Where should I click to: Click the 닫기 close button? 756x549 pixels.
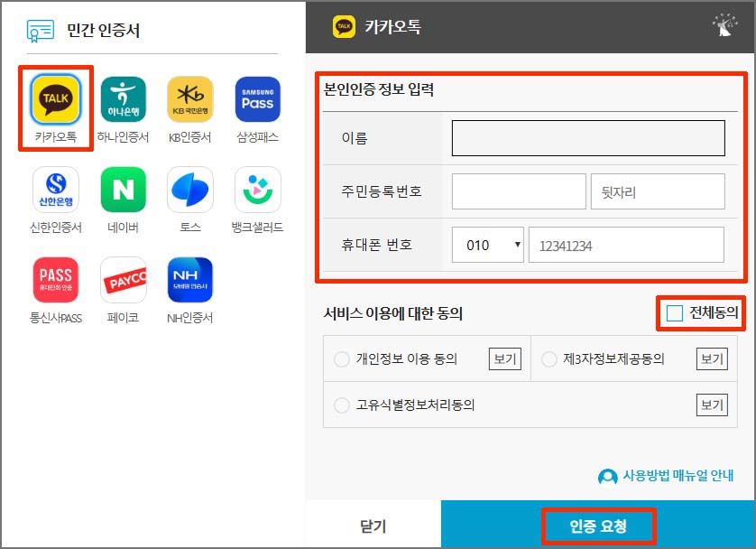click(373, 526)
